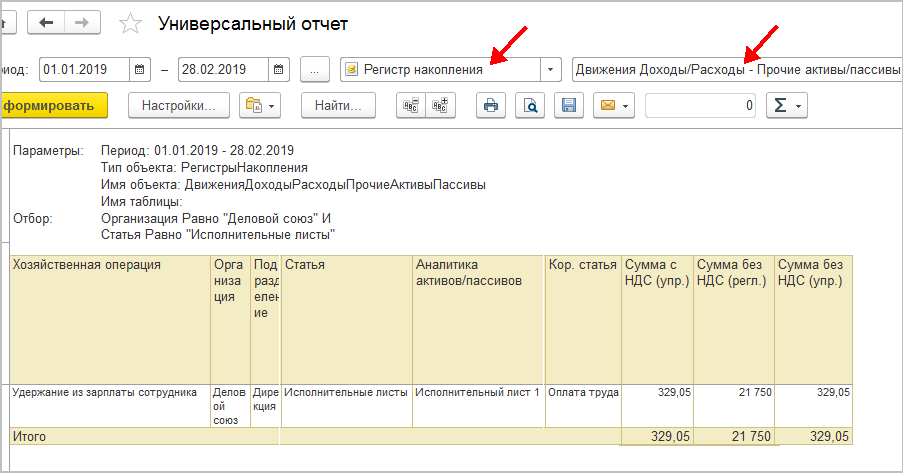This screenshot has width=903, height=473.
Task: Select cell Исполнительные листы in table row
Action: [x=347, y=406]
